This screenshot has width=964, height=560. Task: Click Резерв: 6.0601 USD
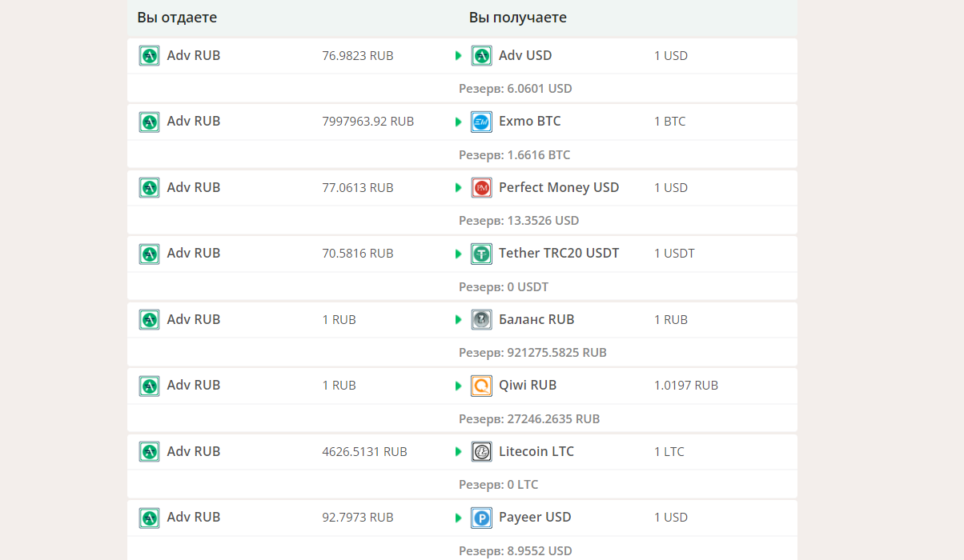(516, 89)
